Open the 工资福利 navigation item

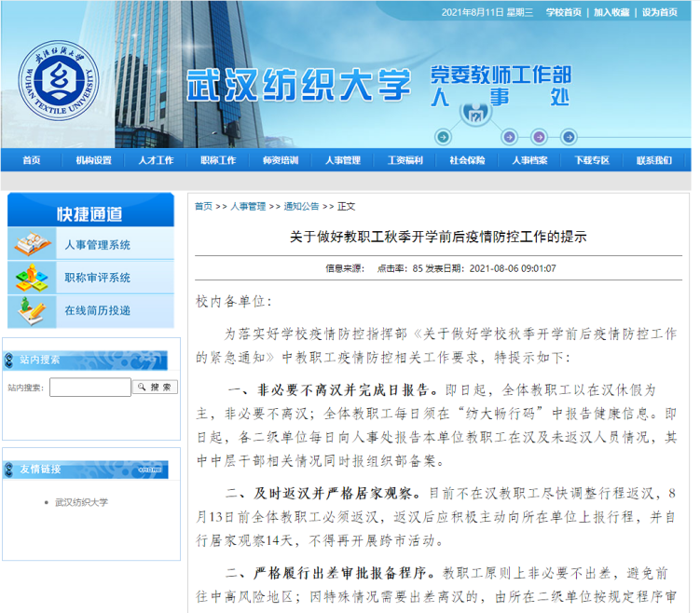click(405, 160)
